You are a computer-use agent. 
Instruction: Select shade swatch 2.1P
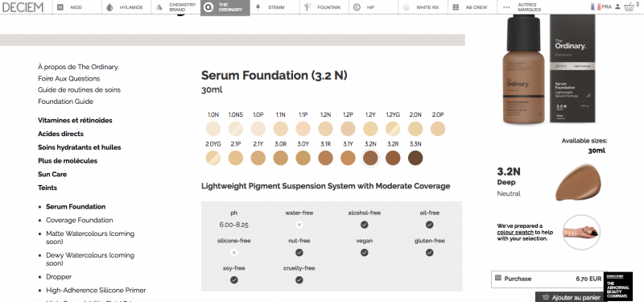236,158
